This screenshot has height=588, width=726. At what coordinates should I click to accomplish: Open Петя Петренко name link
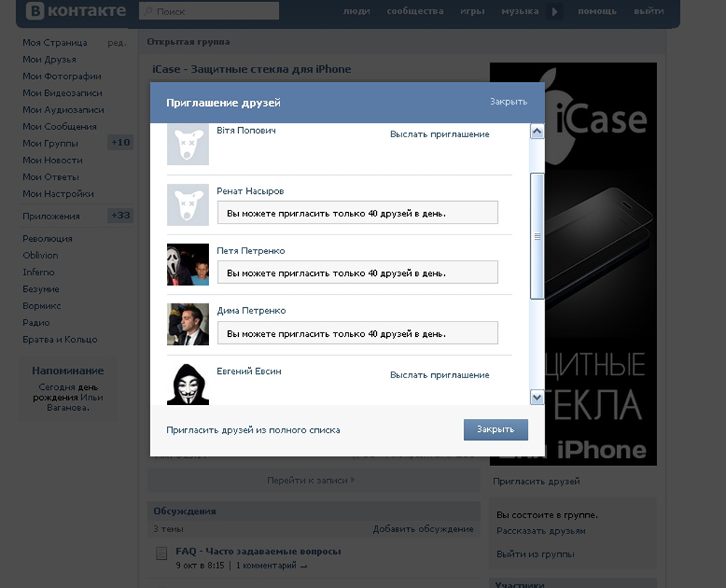click(250, 250)
